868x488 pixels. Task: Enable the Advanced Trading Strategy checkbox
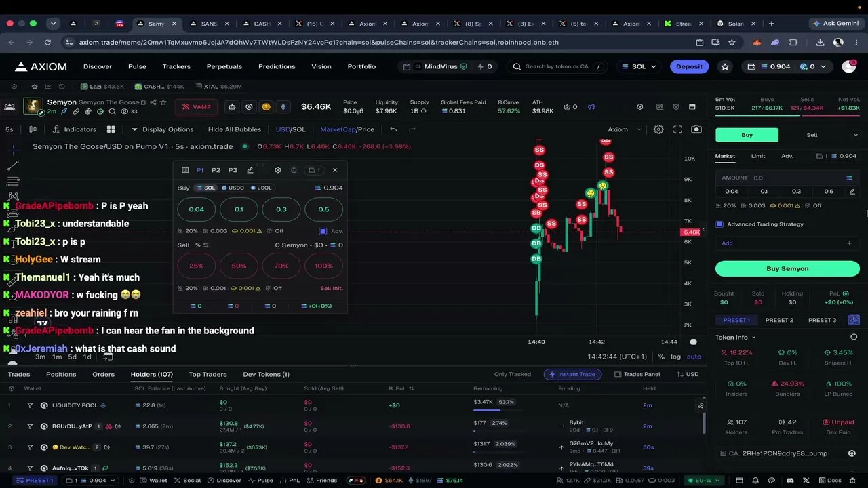[719, 224]
